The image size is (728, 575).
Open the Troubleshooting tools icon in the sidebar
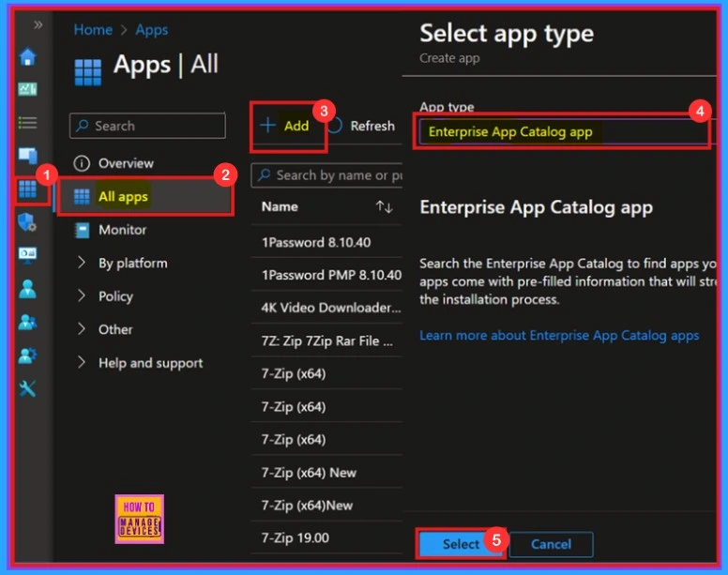click(x=28, y=388)
